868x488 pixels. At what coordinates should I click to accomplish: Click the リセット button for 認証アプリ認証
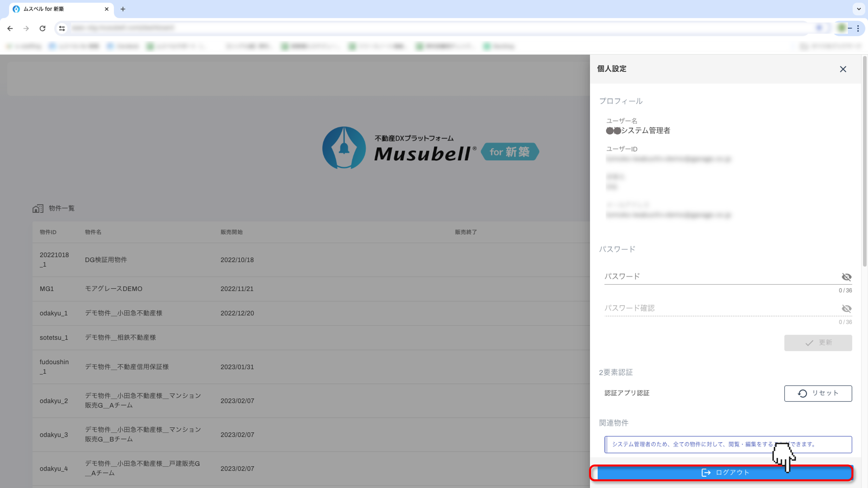point(818,393)
